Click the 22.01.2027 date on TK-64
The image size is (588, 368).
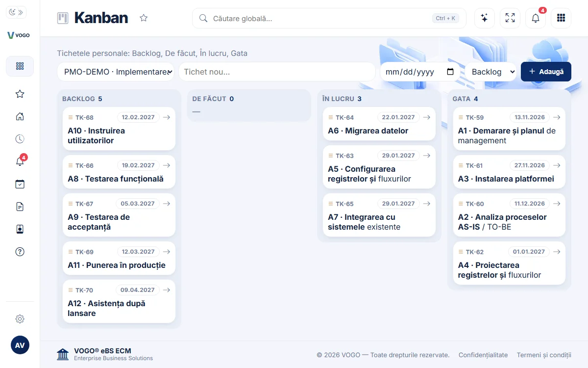click(398, 117)
